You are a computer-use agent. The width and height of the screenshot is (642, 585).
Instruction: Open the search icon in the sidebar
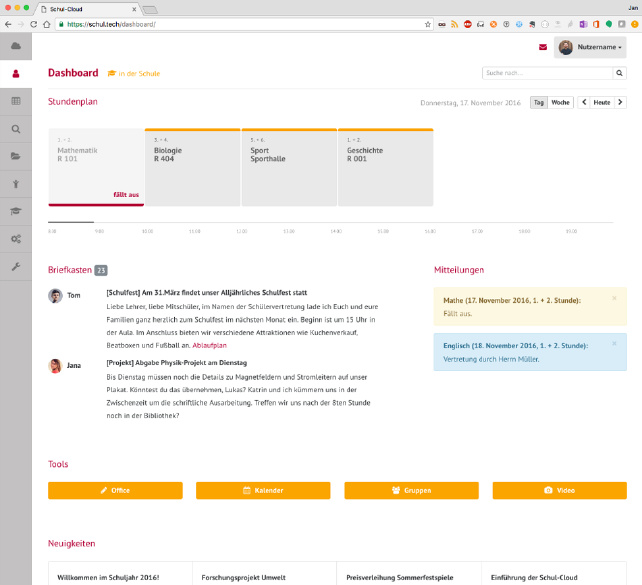point(16,129)
